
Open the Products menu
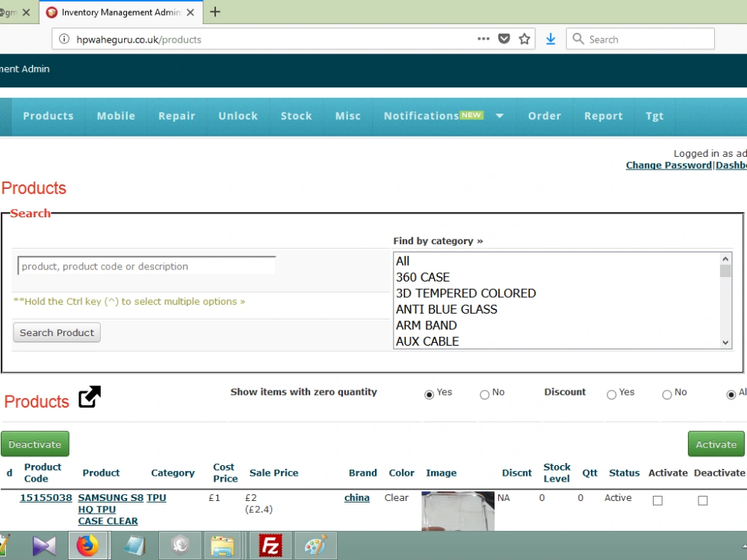(48, 116)
